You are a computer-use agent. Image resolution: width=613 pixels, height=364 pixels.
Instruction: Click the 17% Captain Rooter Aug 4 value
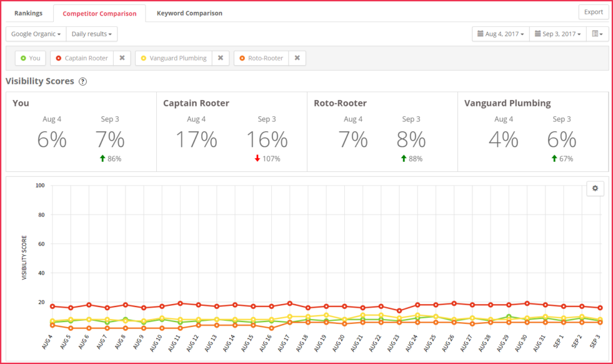point(196,139)
